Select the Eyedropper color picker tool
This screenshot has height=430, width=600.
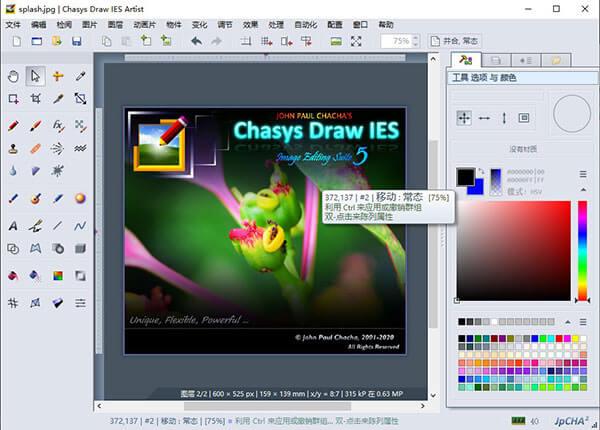pos(80,76)
